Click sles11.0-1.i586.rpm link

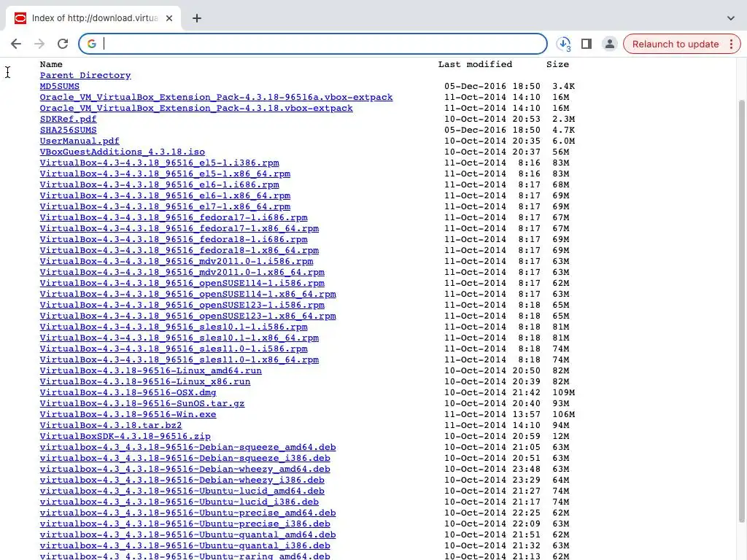click(174, 349)
